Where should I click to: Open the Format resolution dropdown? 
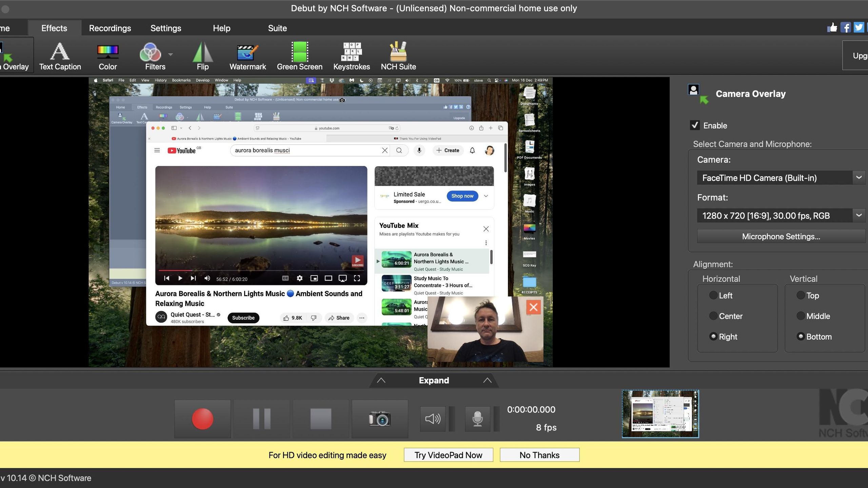point(859,216)
